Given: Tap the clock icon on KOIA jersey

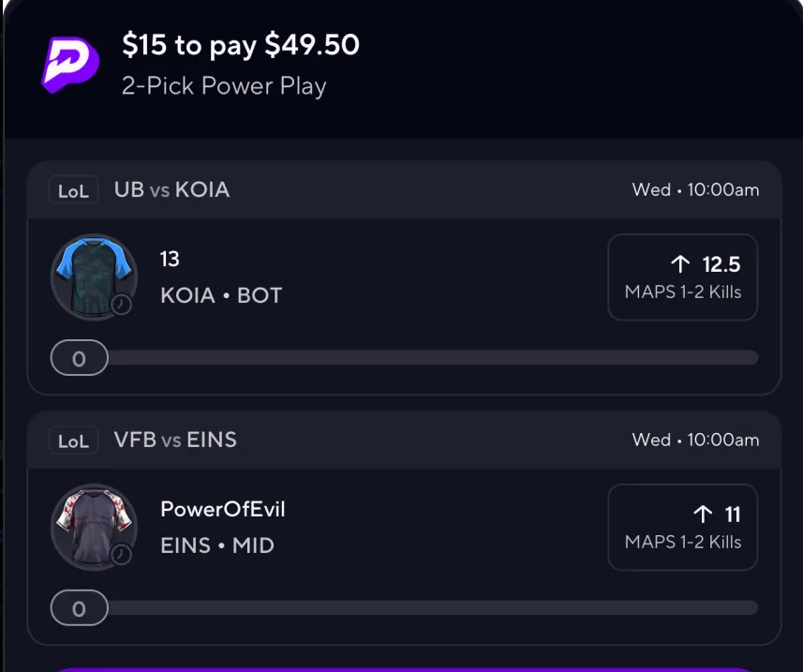Looking at the screenshot, I should [x=122, y=305].
